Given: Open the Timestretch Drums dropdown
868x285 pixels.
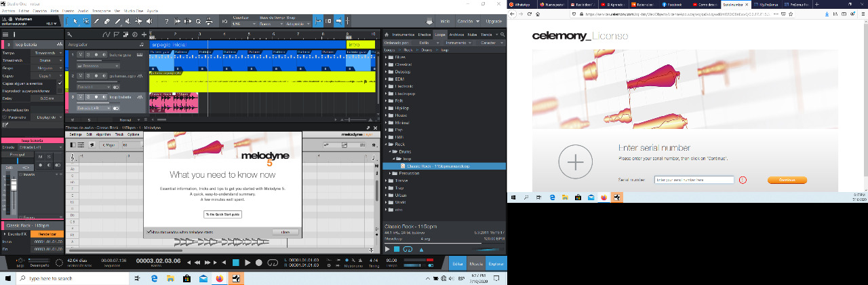Looking at the screenshot, I should (47, 60).
